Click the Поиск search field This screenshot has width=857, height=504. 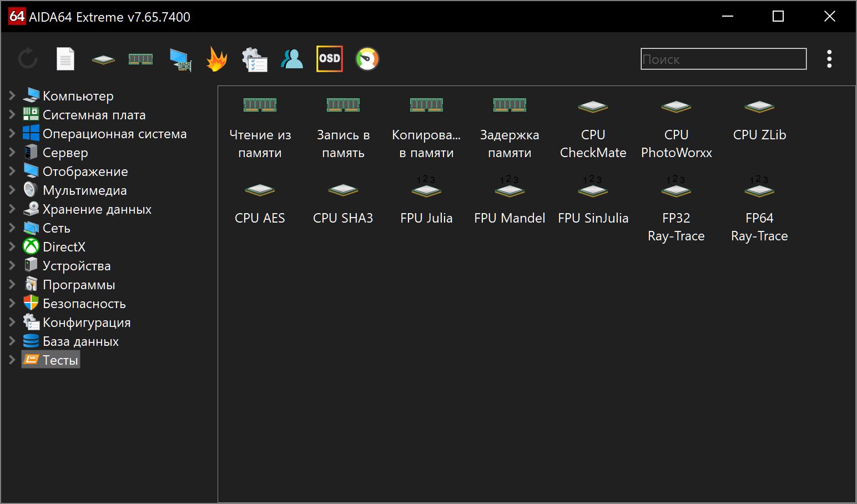point(723,59)
